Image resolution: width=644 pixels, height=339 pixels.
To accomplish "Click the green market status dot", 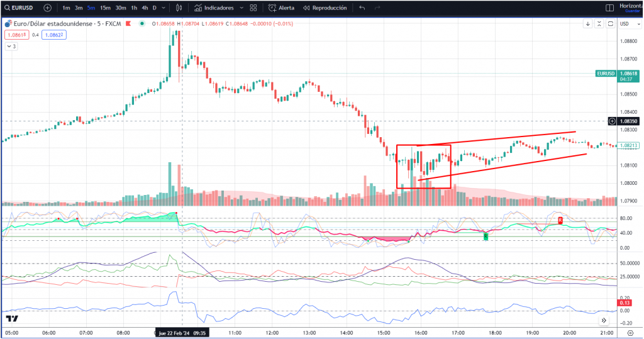I will (143, 24).
